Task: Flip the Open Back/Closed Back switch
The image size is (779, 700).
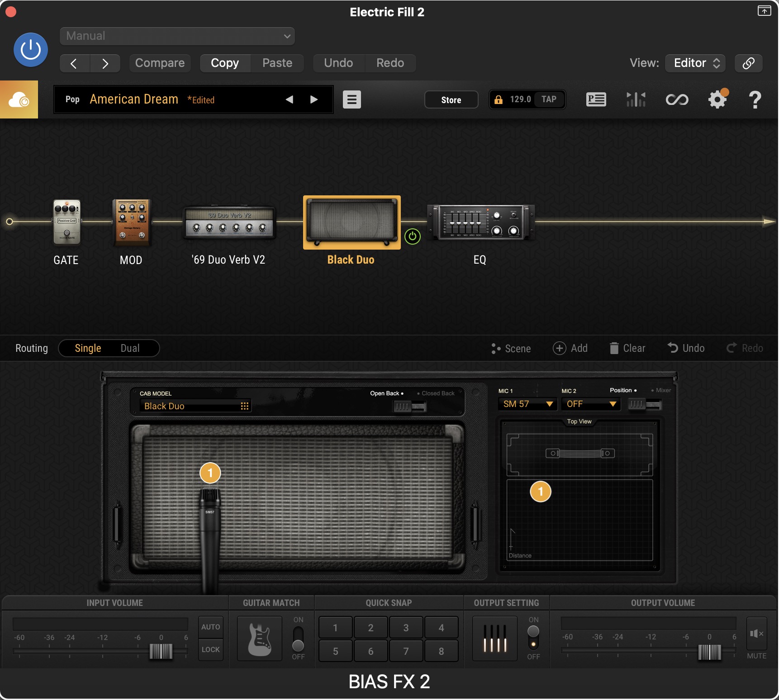Action: [410, 407]
